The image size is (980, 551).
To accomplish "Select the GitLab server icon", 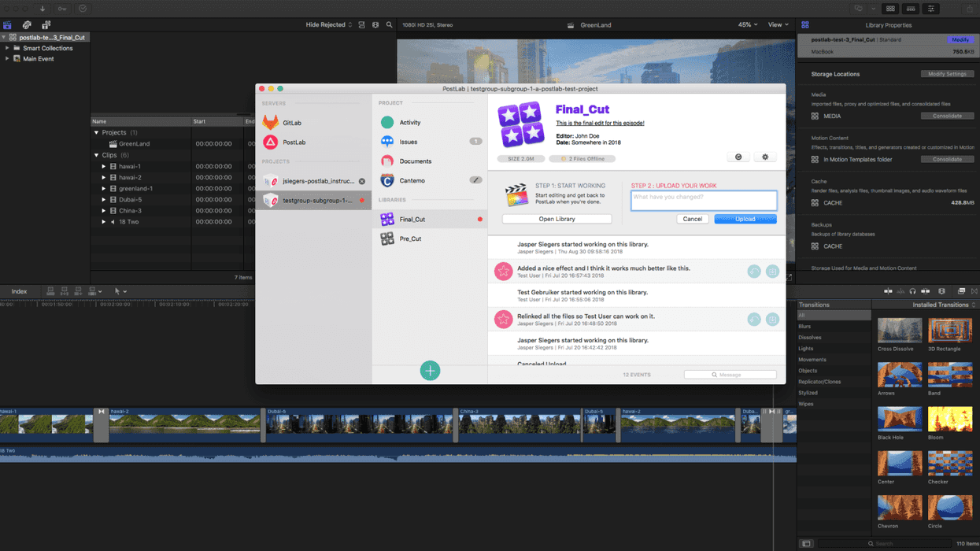I will (271, 122).
